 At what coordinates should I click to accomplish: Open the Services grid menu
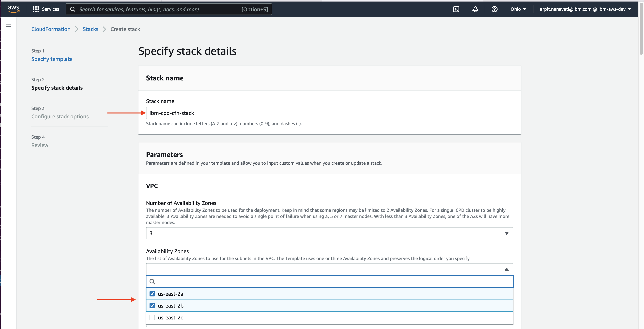[x=36, y=9]
